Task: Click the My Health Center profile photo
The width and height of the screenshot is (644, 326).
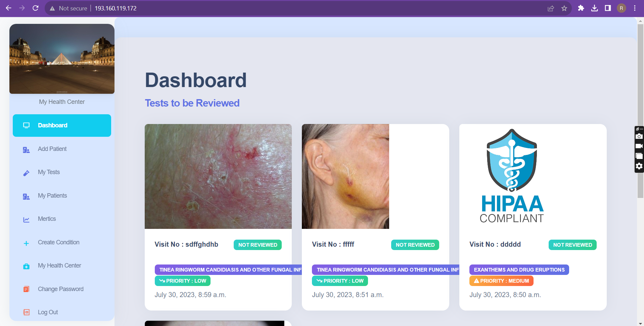Action: 62,58
